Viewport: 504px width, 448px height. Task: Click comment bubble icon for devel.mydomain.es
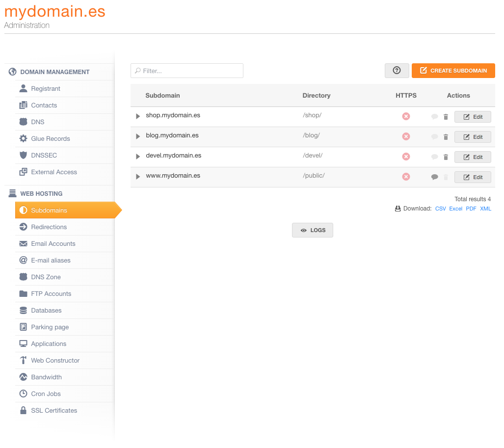pyautogui.click(x=434, y=157)
